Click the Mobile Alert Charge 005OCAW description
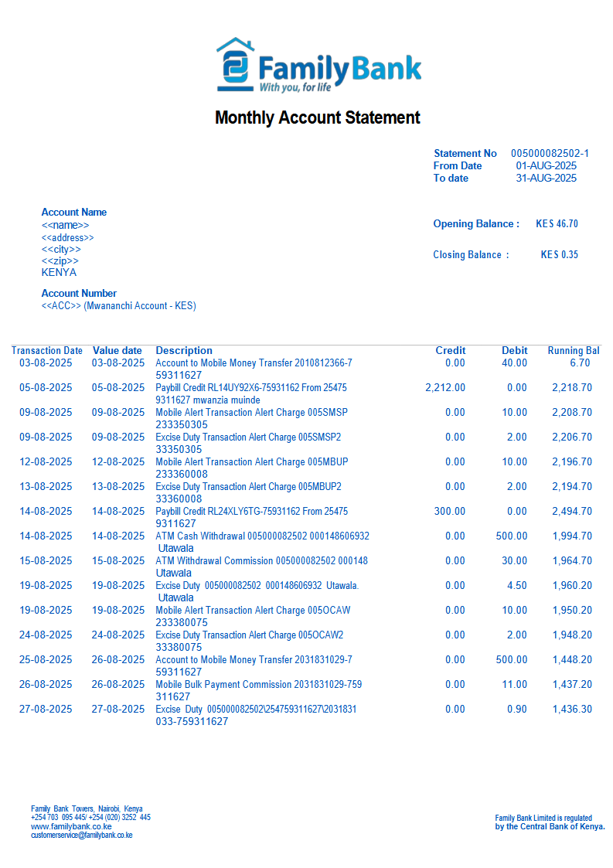The image size is (613, 868). tap(253, 616)
